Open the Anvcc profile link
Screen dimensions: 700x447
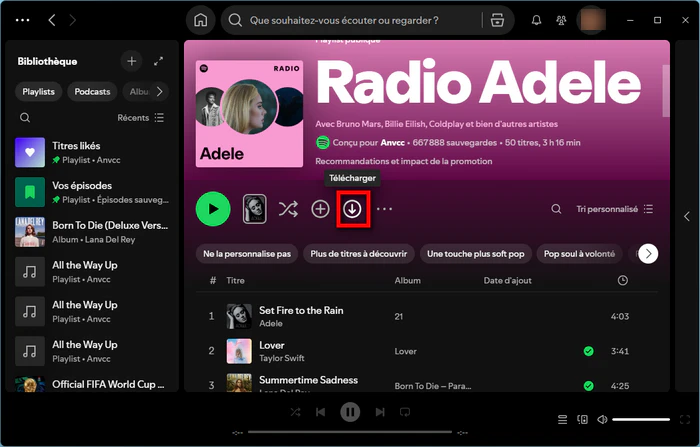tap(392, 143)
